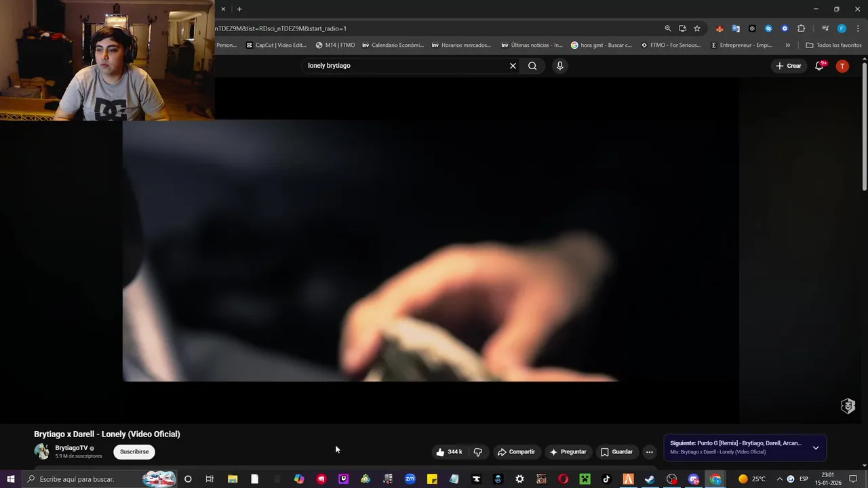Open MT4 | FTMO bookmark
This screenshot has height=488, width=868.
click(335, 45)
